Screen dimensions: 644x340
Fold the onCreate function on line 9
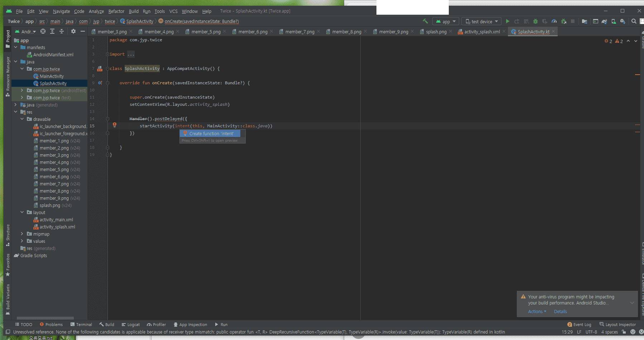pos(107,83)
